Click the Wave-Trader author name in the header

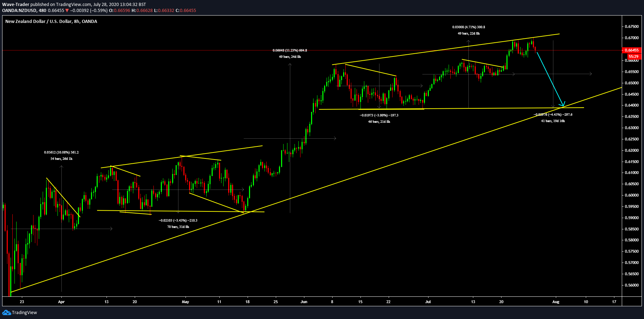click(16, 5)
